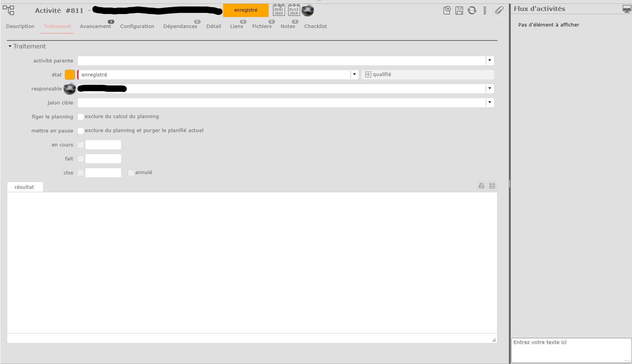Viewport: 632px width, 364px height.
Task: Open the jalon cible dropdown arrow
Action: tap(490, 103)
